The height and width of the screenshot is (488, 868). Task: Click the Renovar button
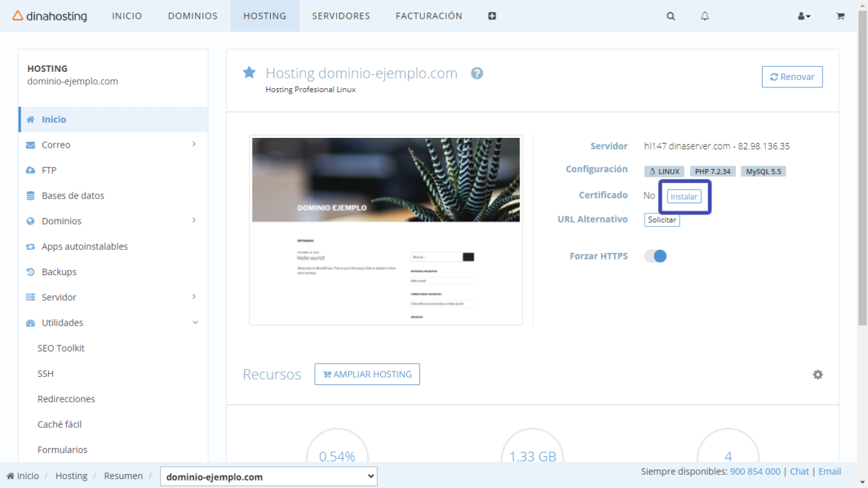[792, 76]
